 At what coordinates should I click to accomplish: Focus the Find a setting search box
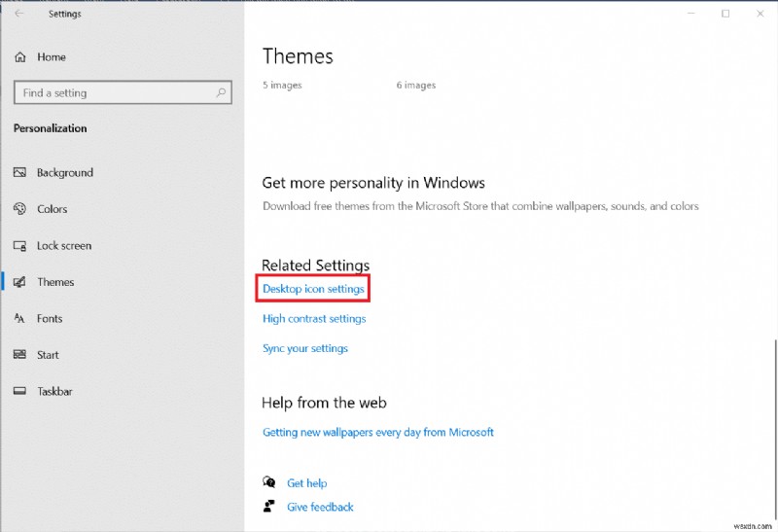coord(112,93)
